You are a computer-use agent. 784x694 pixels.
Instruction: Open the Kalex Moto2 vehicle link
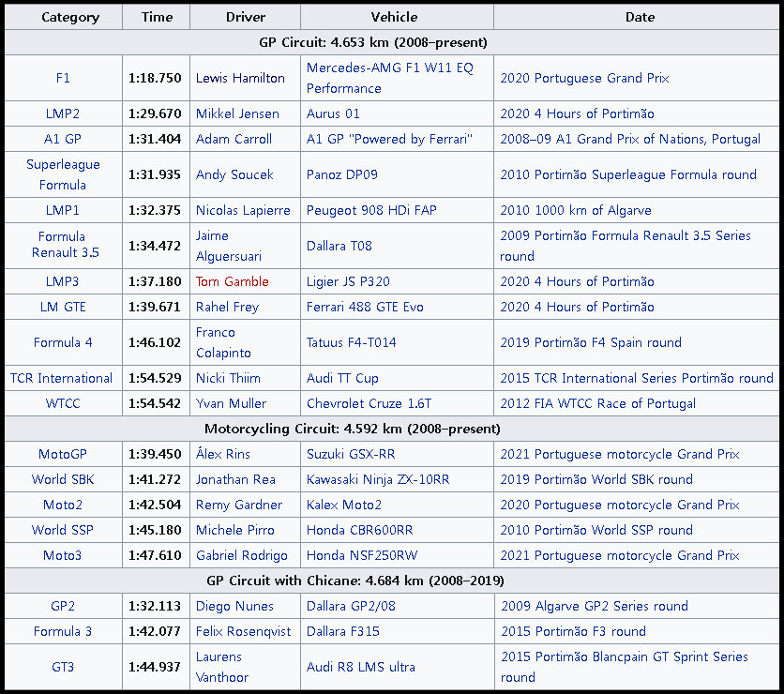343,505
